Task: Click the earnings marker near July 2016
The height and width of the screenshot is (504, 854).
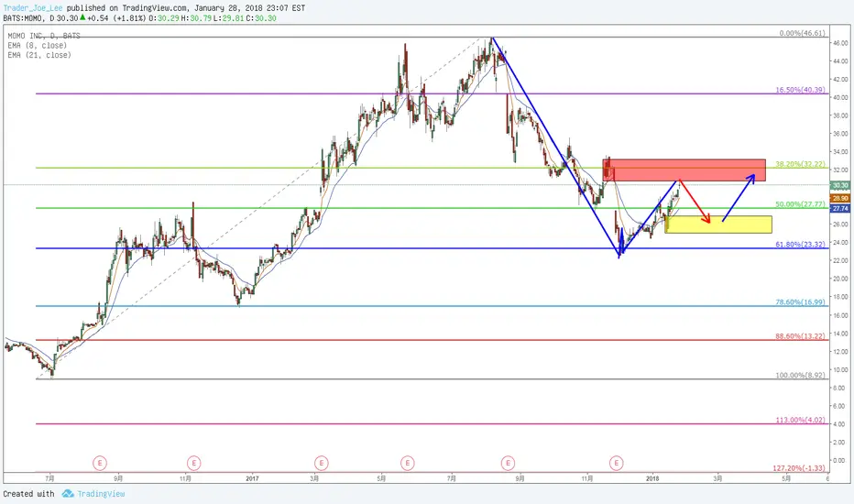Action: pos(99,463)
